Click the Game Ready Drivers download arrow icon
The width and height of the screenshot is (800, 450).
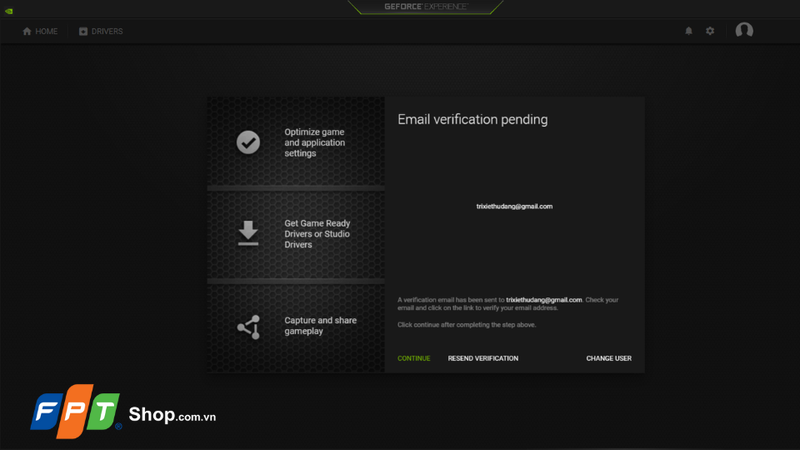248,233
